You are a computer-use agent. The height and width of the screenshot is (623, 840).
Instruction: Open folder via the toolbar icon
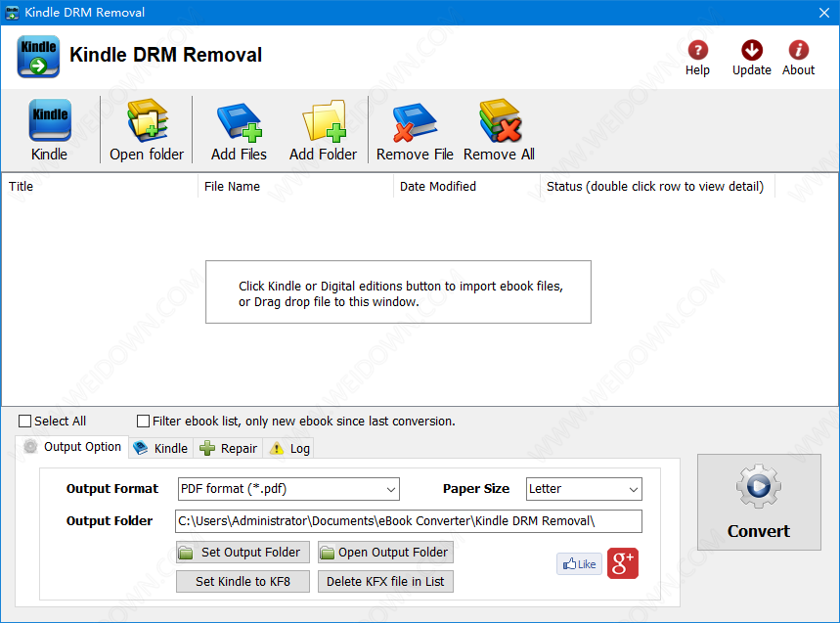point(148,120)
